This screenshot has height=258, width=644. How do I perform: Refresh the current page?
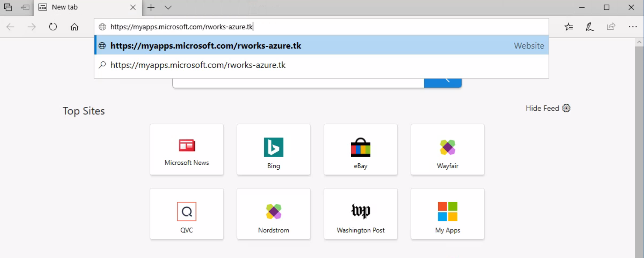(x=53, y=27)
